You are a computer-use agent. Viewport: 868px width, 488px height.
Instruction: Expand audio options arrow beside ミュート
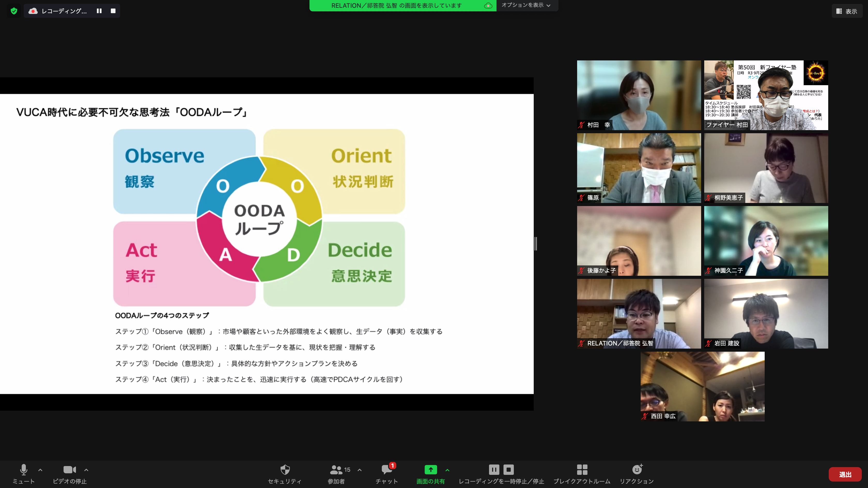click(41, 470)
